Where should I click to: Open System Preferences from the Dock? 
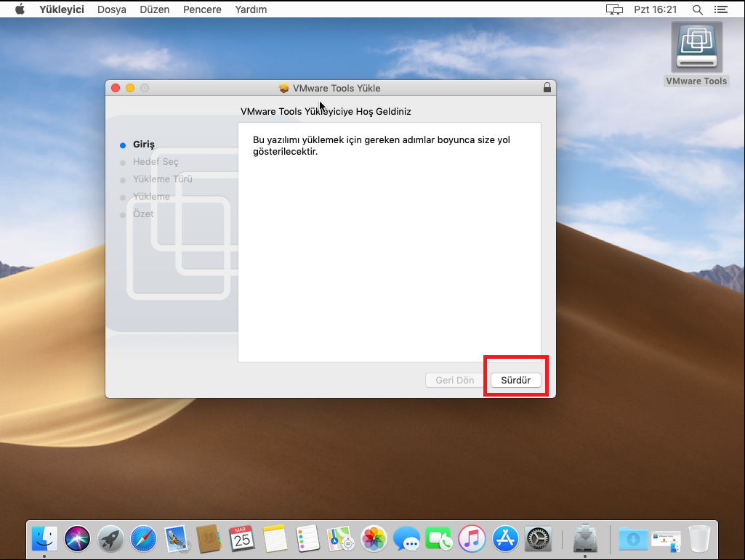click(539, 539)
